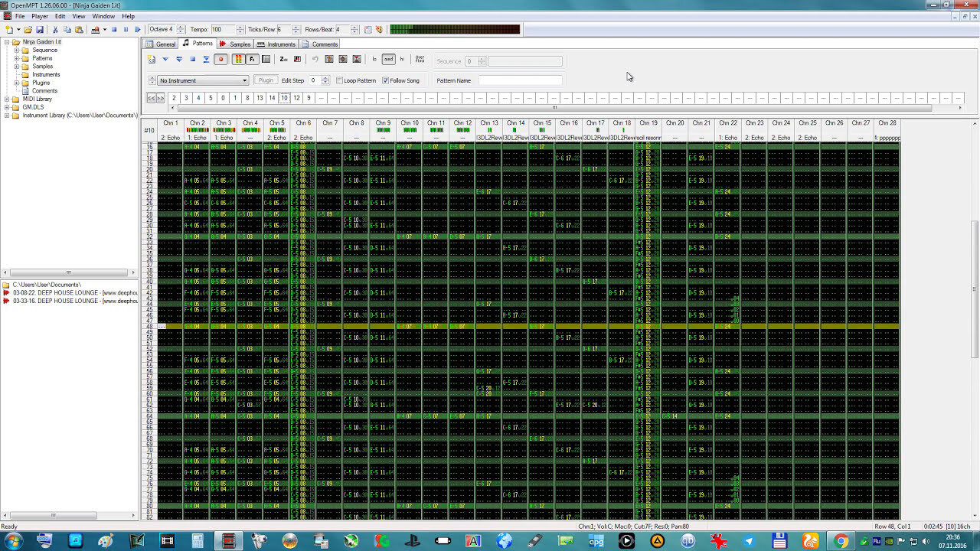Switch to the Comments tab

(x=320, y=44)
